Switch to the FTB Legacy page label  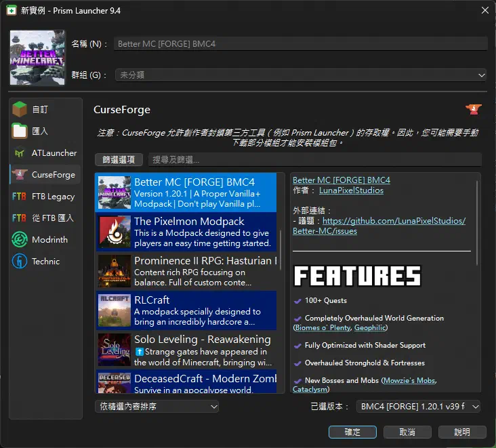pos(53,197)
